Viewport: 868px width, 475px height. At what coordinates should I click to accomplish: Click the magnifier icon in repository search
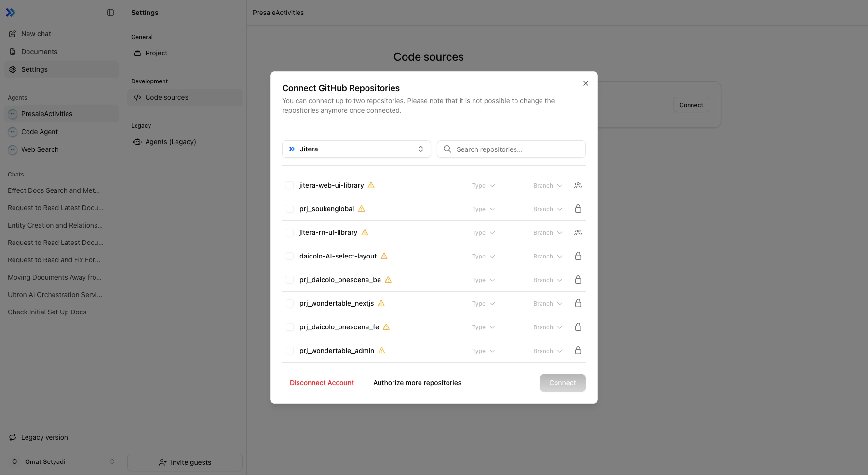tap(448, 149)
